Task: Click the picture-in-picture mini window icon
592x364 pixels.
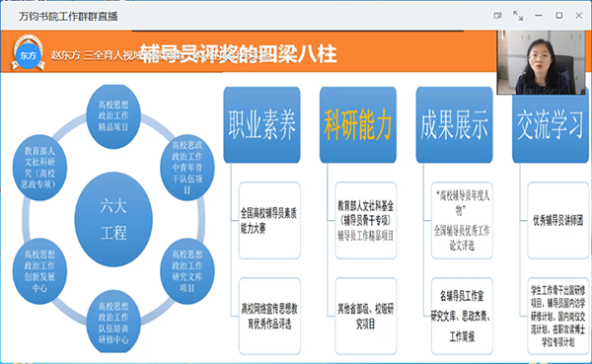Action: 498,16
